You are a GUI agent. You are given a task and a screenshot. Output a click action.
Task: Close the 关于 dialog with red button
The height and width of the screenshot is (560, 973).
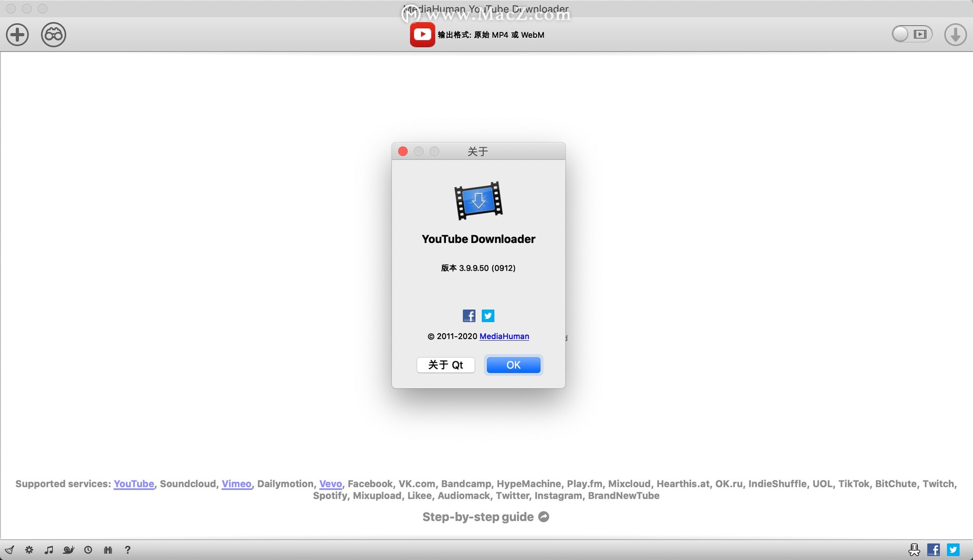(403, 151)
